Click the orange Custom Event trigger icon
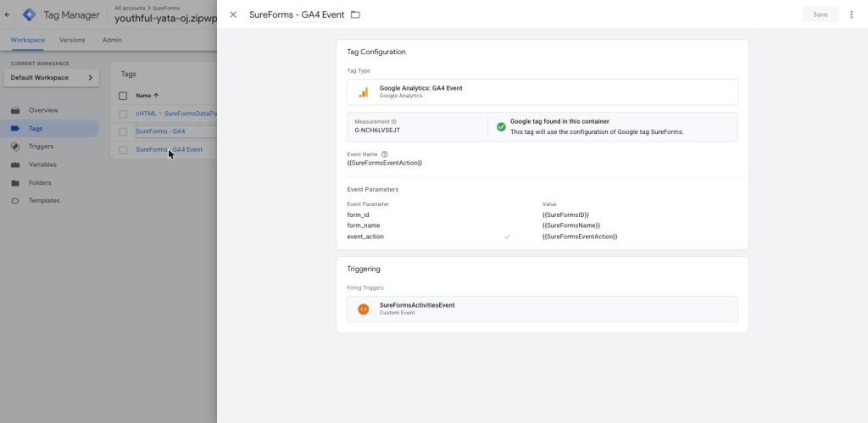Viewport: 868px width, 423px height. pyautogui.click(x=363, y=309)
